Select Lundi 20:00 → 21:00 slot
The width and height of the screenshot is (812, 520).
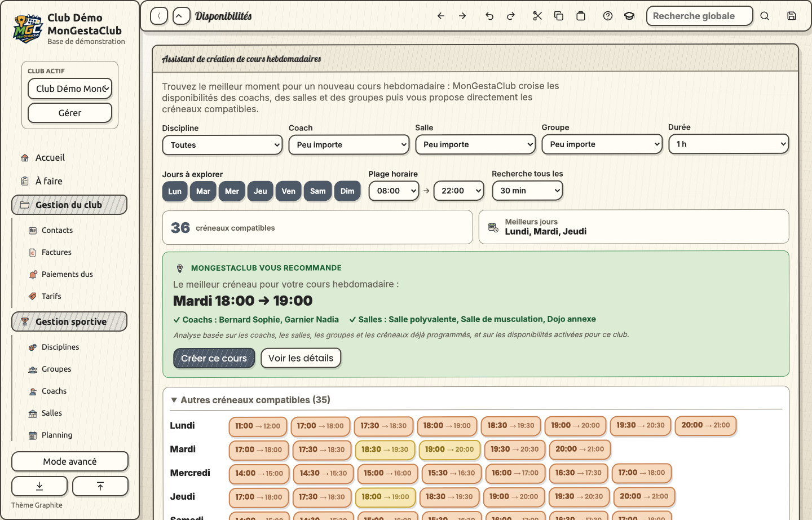[x=705, y=425]
